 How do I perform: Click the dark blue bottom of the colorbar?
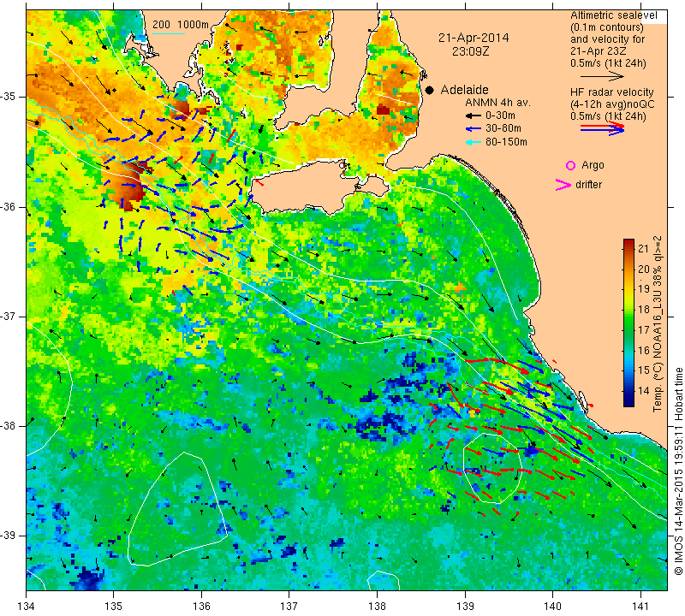[628, 402]
